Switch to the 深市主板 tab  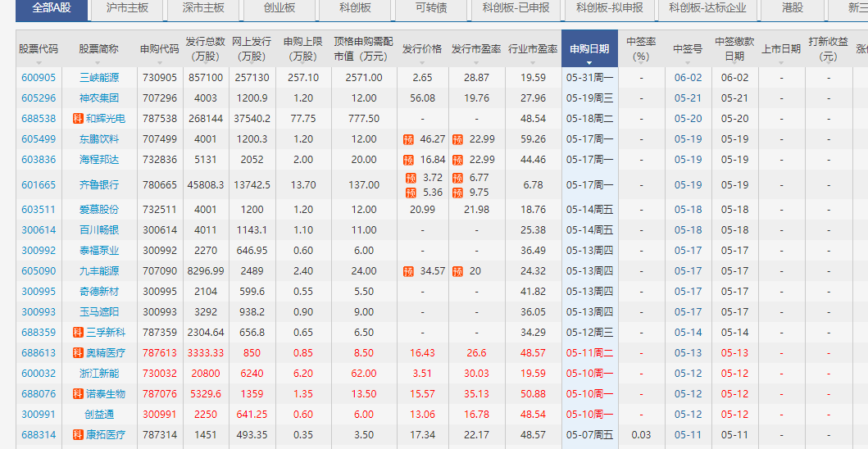click(x=203, y=9)
